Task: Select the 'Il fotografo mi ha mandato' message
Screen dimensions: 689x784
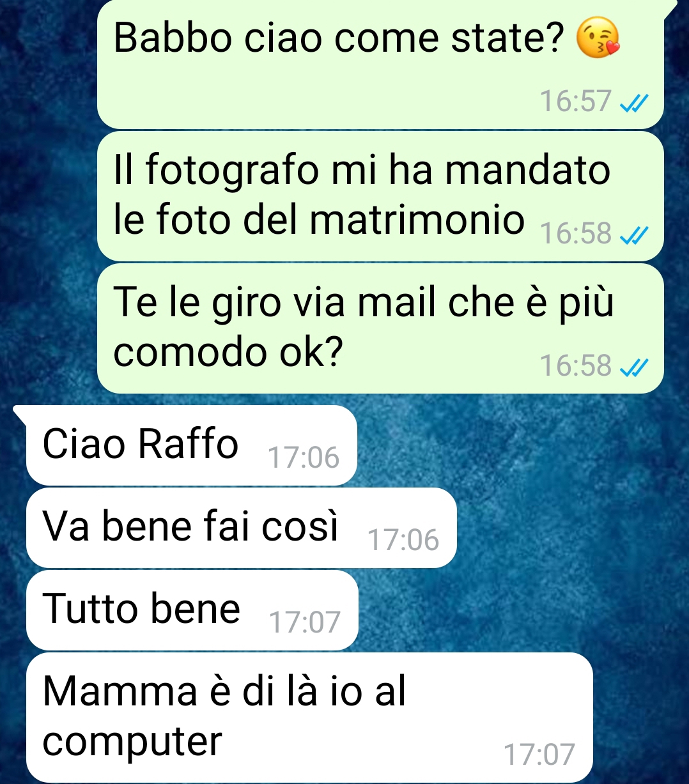Action: click(x=380, y=196)
